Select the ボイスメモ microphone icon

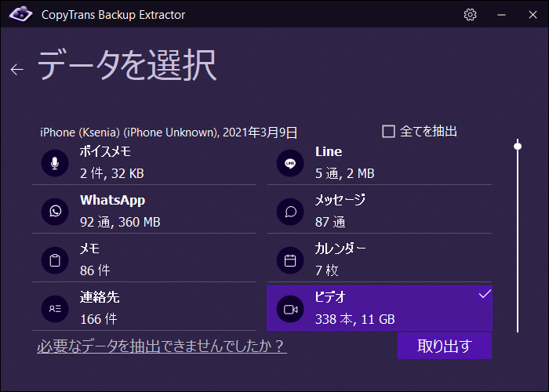point(55,163)
